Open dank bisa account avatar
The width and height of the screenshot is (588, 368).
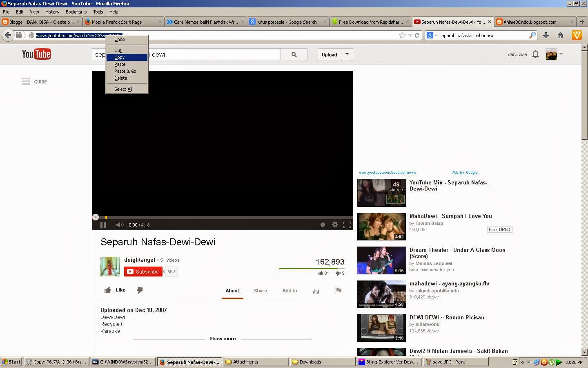coord(551,54)
